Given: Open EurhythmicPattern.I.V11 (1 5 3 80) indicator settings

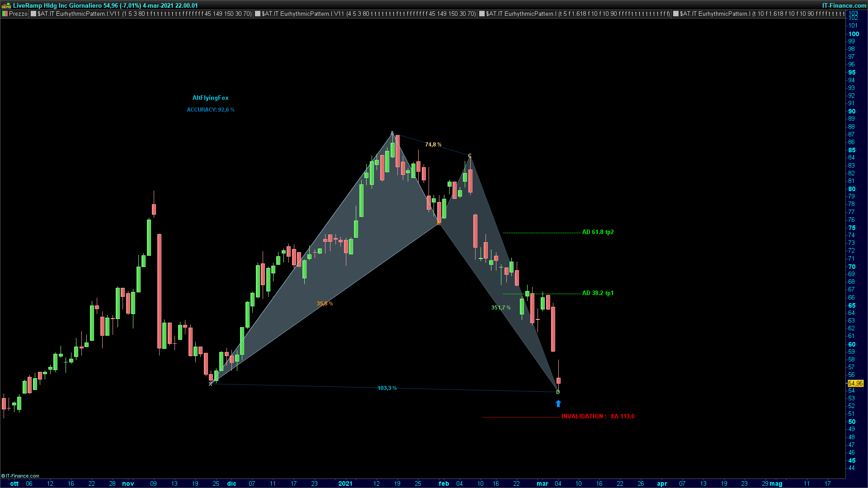Looking at the screenshot, I should click(x=145, y=14).
